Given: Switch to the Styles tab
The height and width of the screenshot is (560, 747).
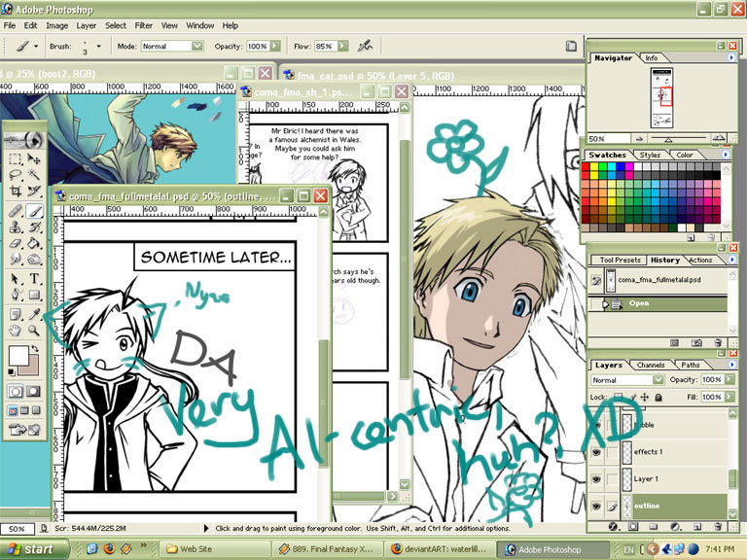Looking at the screenshot, I should coord(650,156).
